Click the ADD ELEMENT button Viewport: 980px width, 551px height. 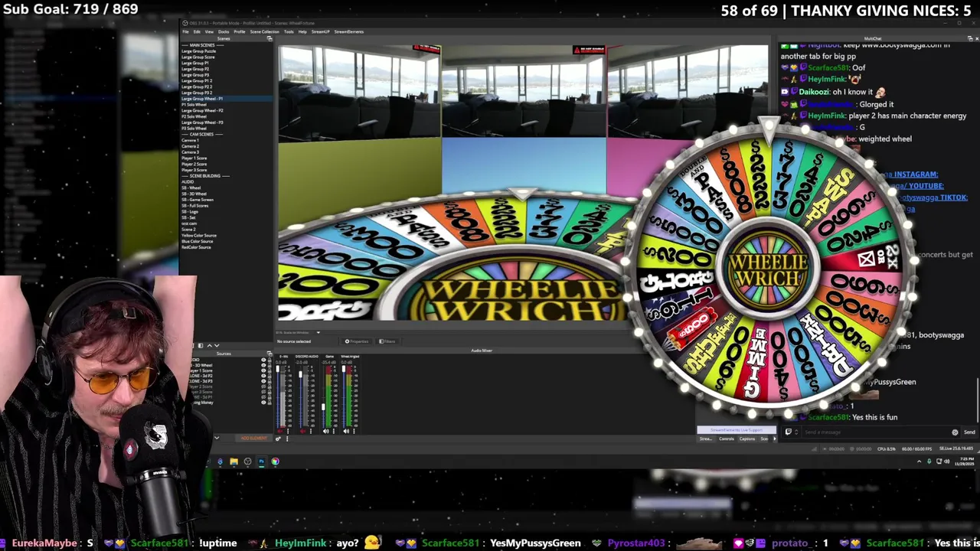coord(253,438)
